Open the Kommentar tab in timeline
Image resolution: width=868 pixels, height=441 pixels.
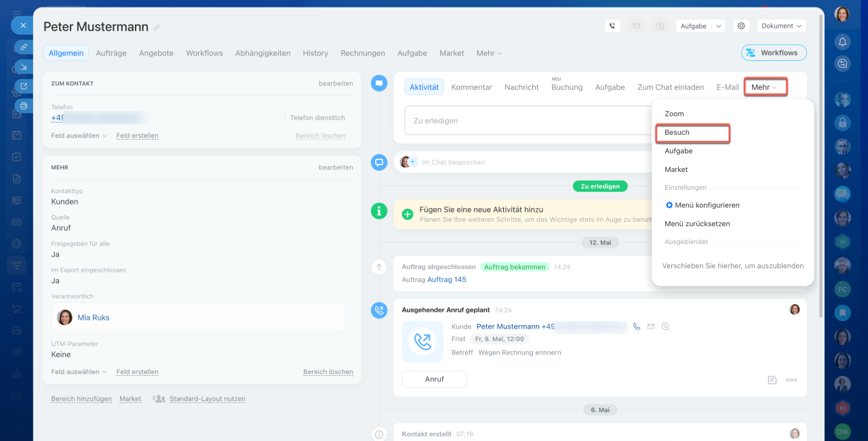[x=471, y=87]
